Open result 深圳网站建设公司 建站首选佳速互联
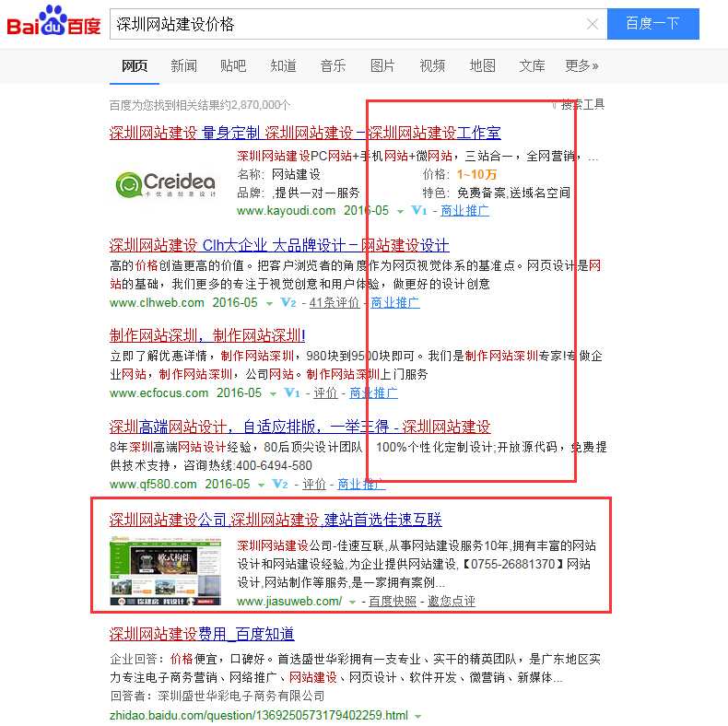Image resolution: width=728 pixels, height=726 pixels. [276, 520]
